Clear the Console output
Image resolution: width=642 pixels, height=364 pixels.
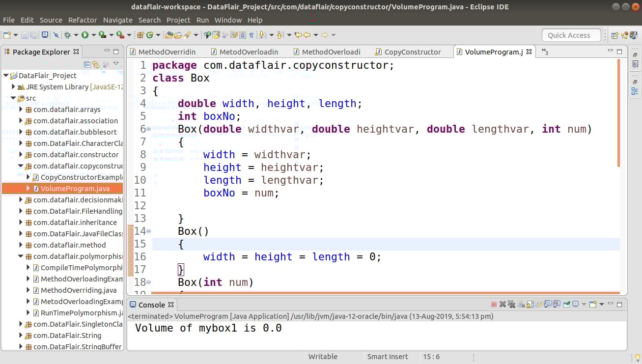pos(520,304)
